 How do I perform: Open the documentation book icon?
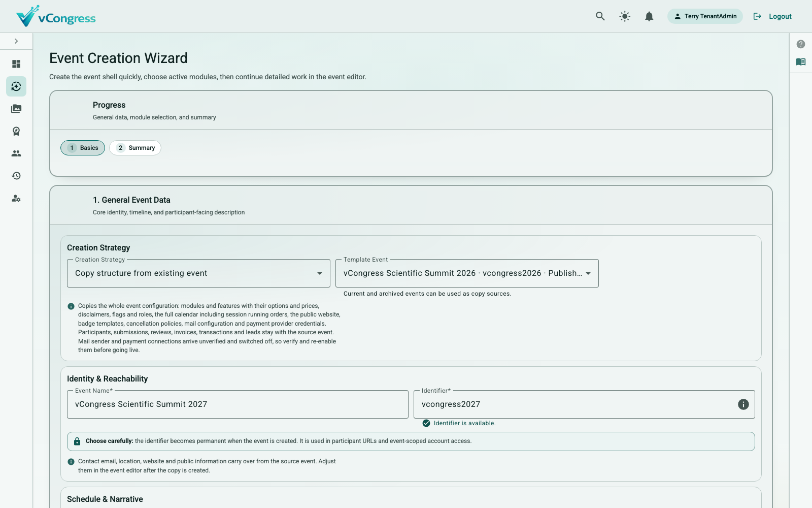(x=801, y=62)
